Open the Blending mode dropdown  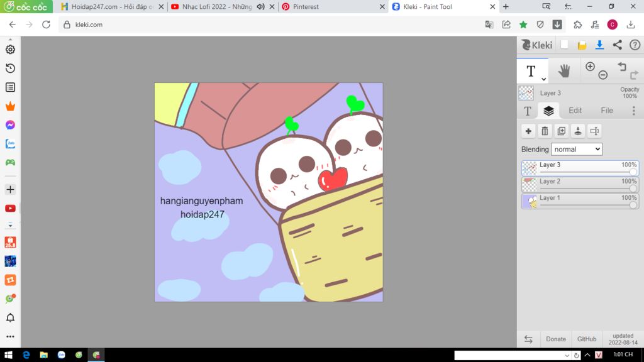tap(577, 150)
